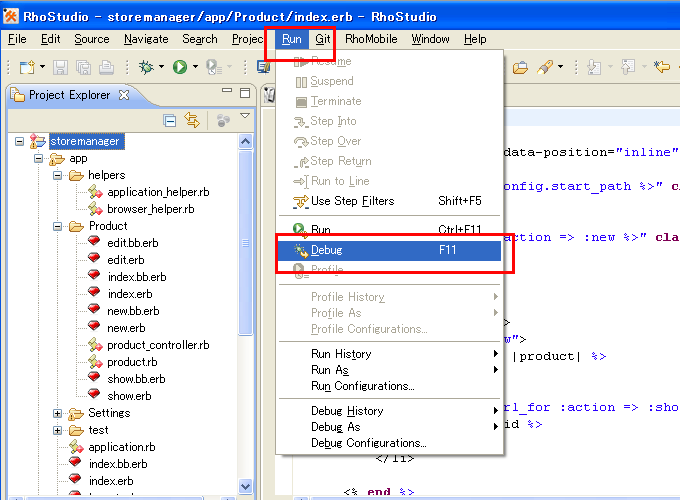This screenshot has width=680, height=500.
Task: Collapse the Product folder node
Action: (x=57, y=226)
